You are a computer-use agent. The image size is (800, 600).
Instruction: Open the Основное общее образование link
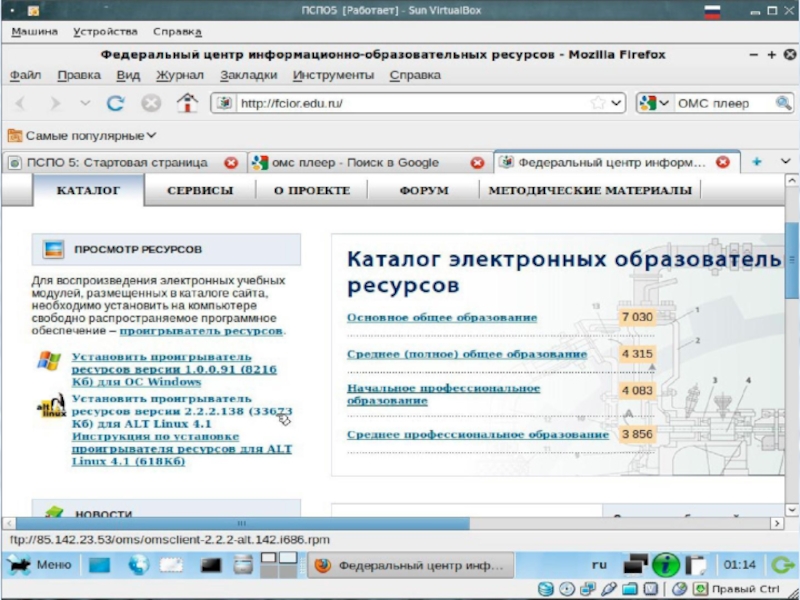click(x=442, y=318)
